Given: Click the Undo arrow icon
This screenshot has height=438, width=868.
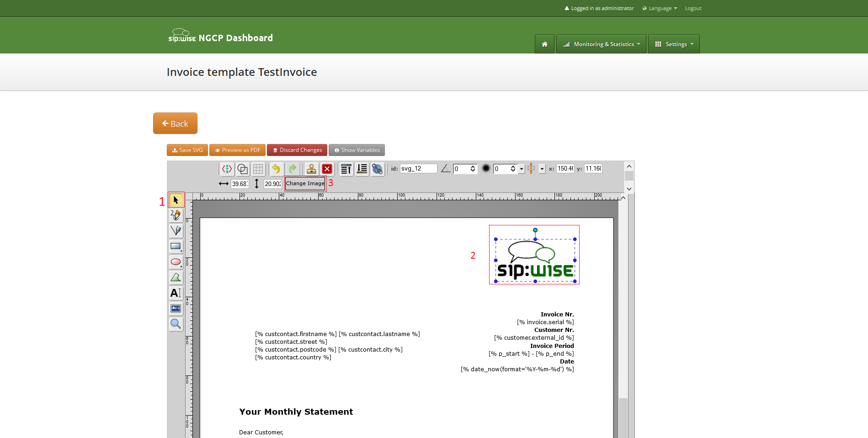Looking at the screenshot, I should (276, 169).
